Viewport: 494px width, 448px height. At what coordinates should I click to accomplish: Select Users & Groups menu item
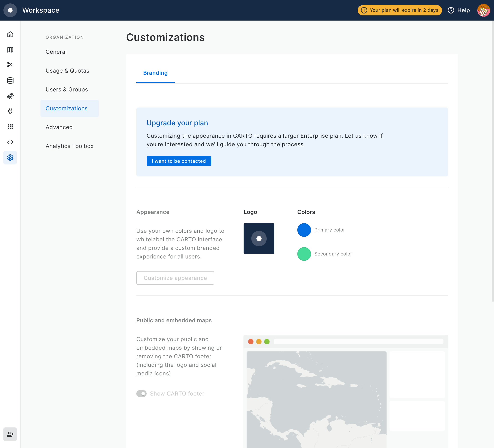(x=67, y=90)
